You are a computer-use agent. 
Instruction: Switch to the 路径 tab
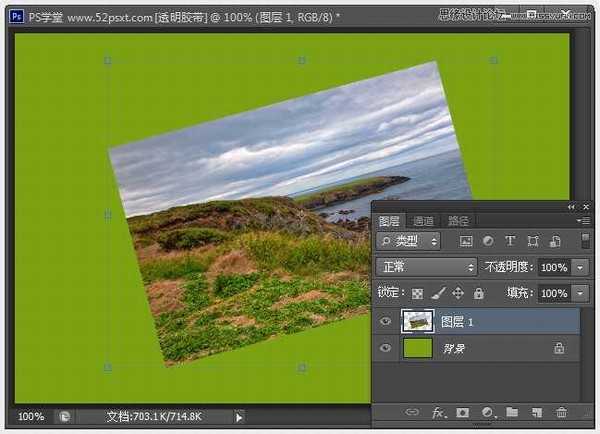point(458,221)
